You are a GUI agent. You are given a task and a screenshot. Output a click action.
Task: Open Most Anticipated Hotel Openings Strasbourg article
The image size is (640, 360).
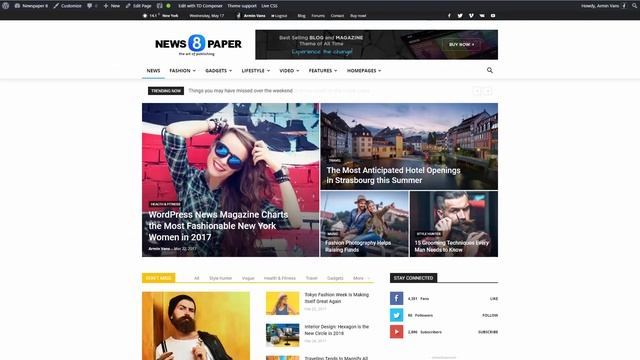pyautogui.click(x=393, y=175)
